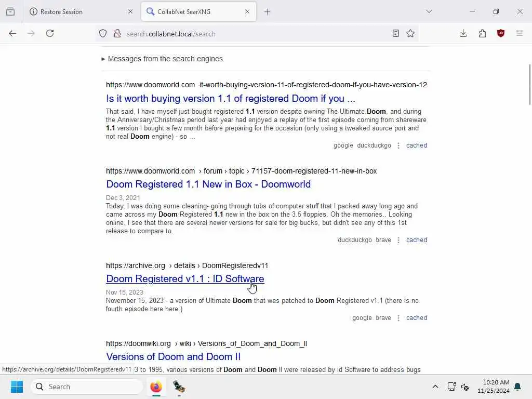Viewport: 532px width, 399px height.
Task: Reload the current page
Action: tap(50, 33)
